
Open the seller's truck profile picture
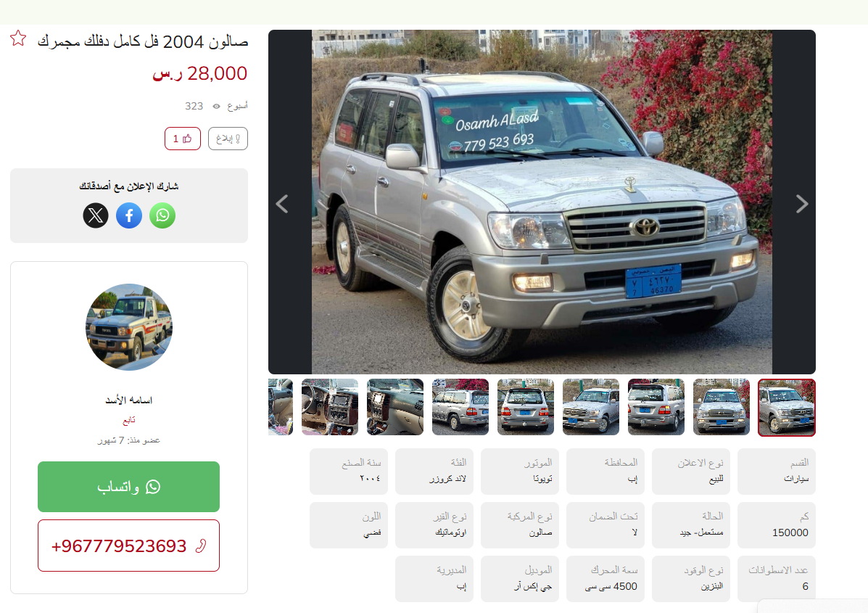(129, 327)
